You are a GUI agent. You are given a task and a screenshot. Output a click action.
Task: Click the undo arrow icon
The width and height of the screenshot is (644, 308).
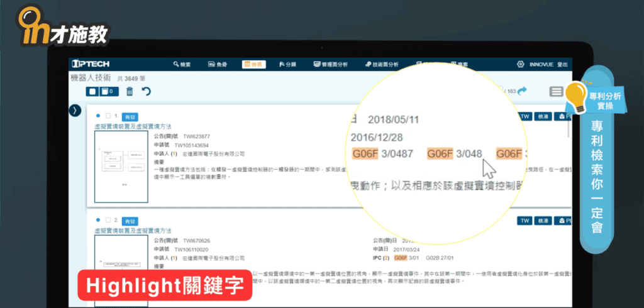click(146, 92)
